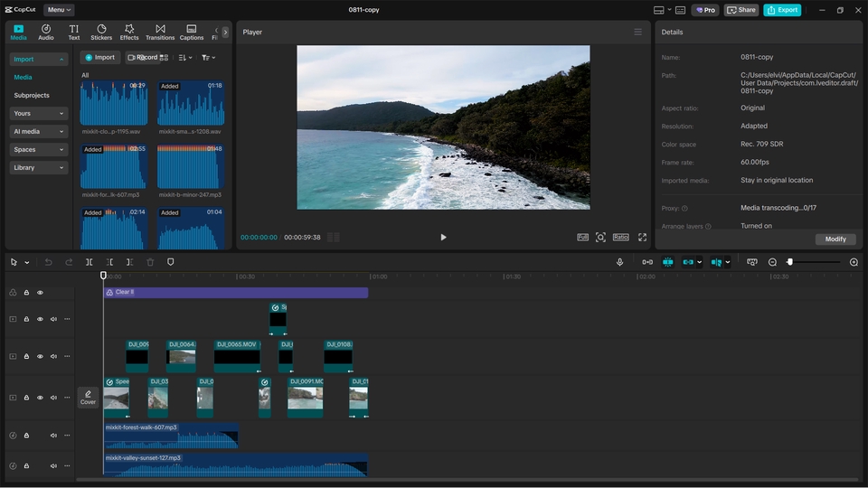This screenshot has width=868, height=488.
Task: Zoom in the timeline
Action: (x=854, y=262)
